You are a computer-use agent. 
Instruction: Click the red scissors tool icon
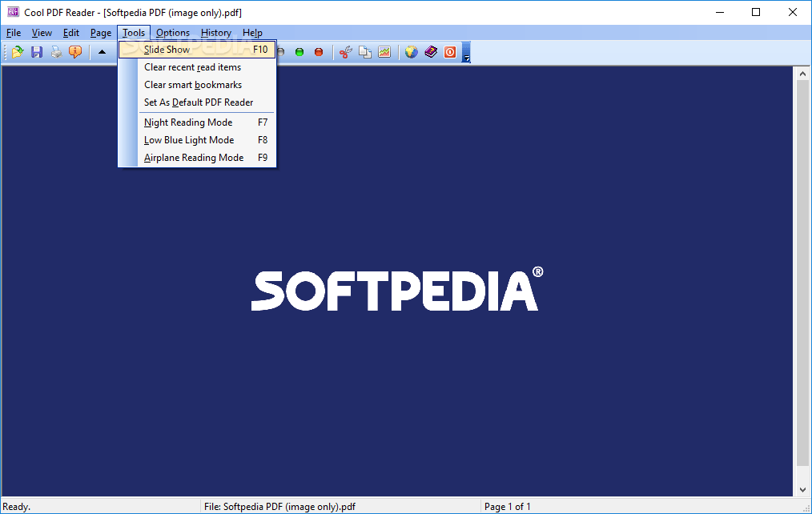pos(345,52)
